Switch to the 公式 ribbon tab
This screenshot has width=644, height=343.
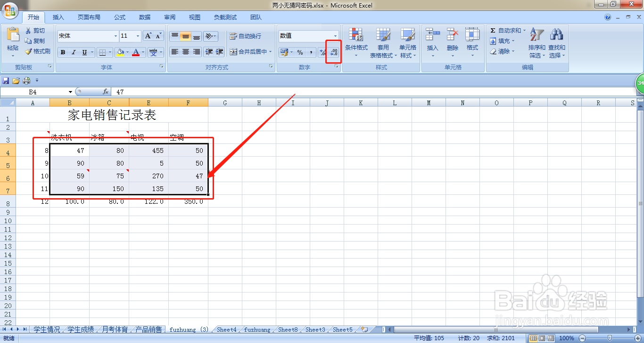coord(120,17)
